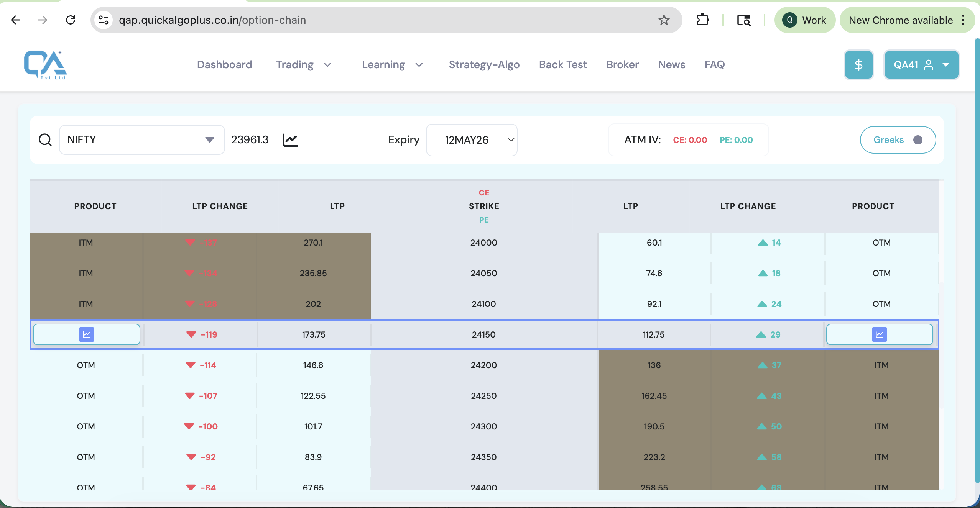Click the put LTP 112.75
The height and width of the screenshot is (508, 980).
[653, 334]
